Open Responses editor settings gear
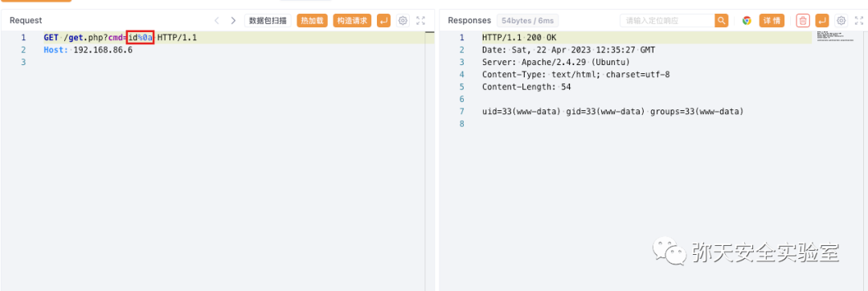Screen dimensions: 868x291 pos(841,20)
